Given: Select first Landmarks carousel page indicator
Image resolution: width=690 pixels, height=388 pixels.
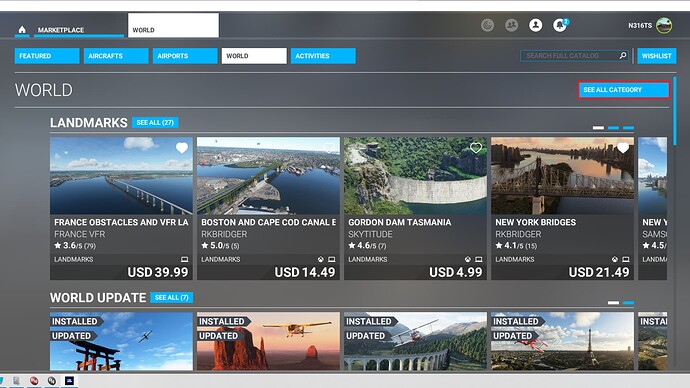Looking at the screenshot, I should [598, 128].
